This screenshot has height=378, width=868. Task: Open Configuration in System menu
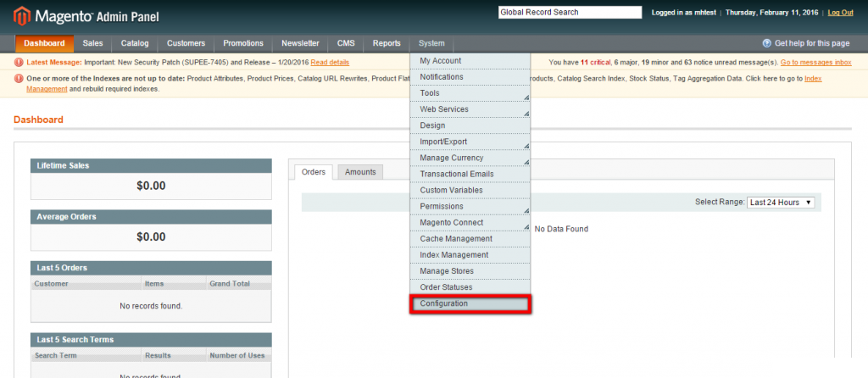pyautogui.click(x=470, y=303)
